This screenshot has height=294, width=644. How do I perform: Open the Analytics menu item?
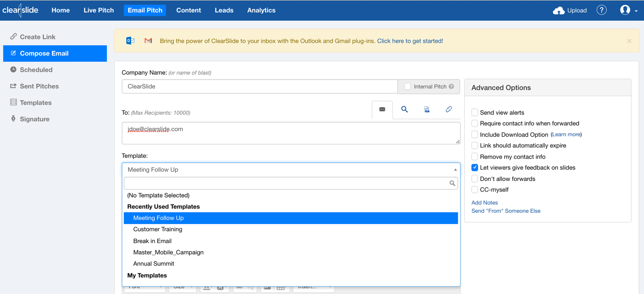(261, 10)
